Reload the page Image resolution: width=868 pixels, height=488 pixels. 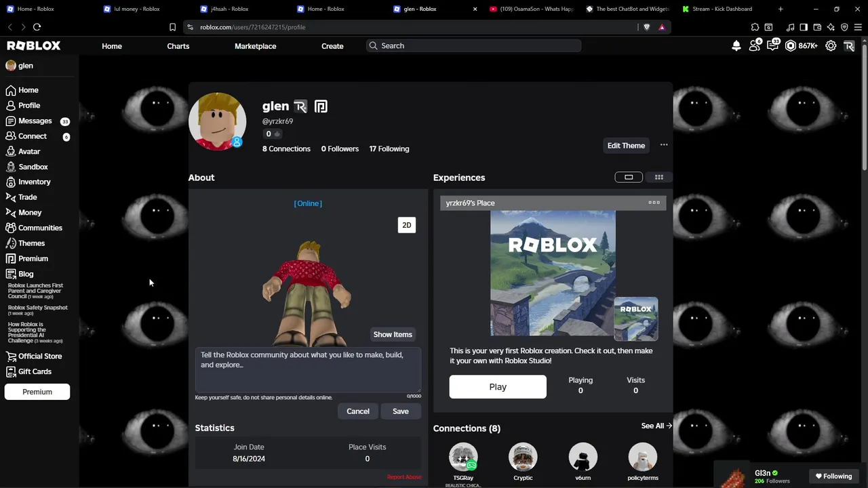point(37,27)
